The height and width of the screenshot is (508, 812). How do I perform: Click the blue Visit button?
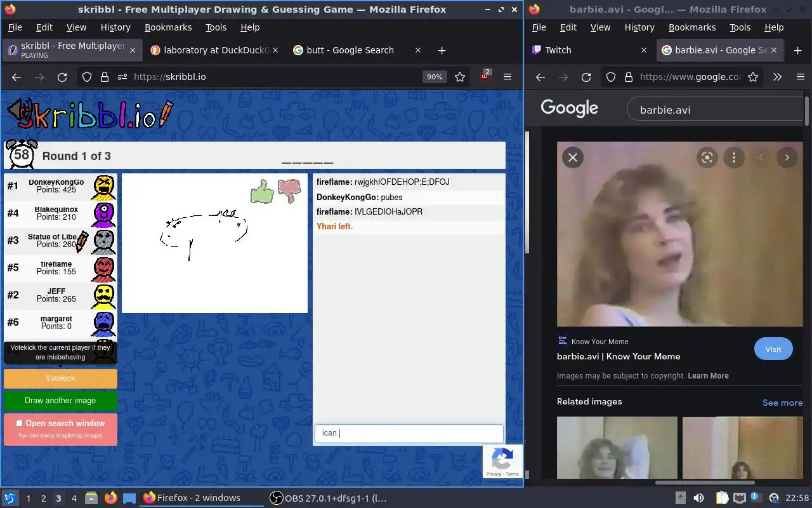pos(773,349)
